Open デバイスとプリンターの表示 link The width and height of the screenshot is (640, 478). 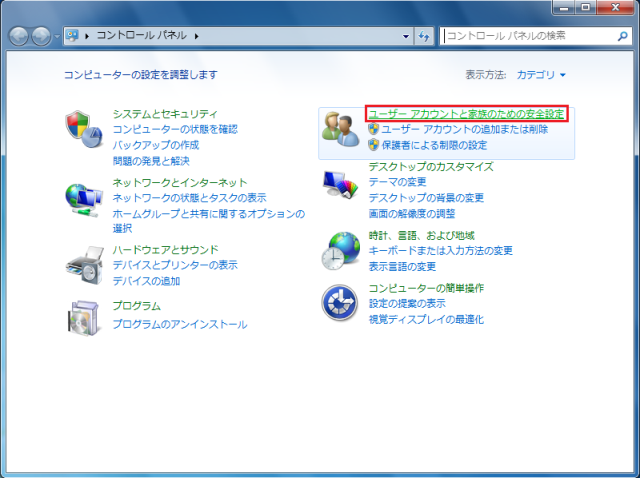click(x=175, y=265)
